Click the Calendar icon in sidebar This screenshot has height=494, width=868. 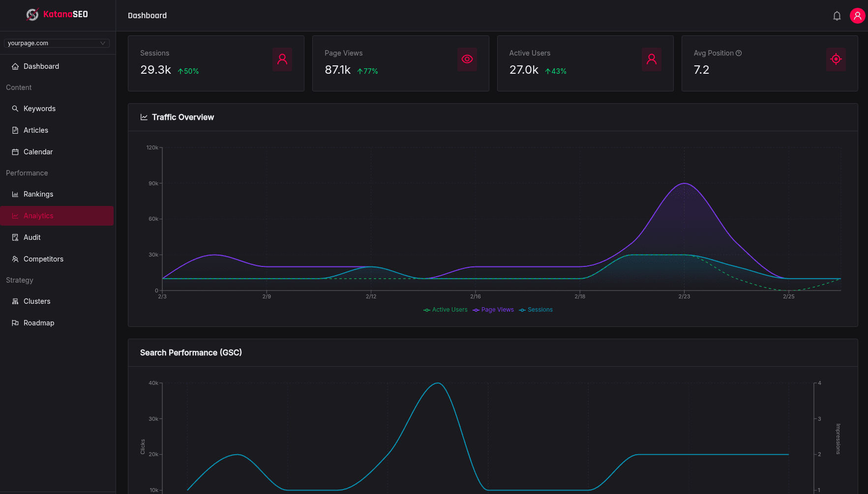(15, 152)
